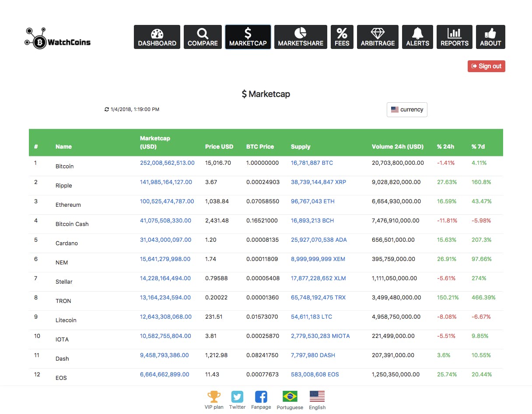
Task: Click the supply 25,927,070,538 ADA
Action: (x=318, y=240)
